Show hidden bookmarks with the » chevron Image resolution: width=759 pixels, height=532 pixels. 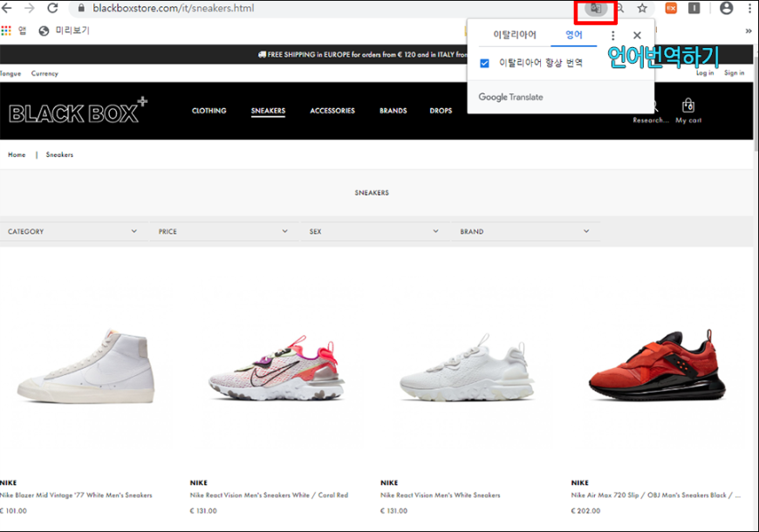(x=749, y=31)
